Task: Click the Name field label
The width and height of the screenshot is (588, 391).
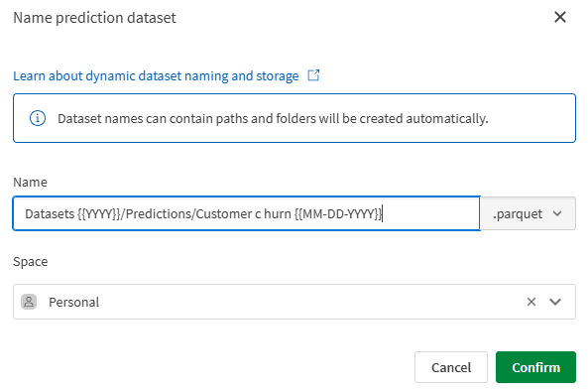Action: (x=31, y=182)
